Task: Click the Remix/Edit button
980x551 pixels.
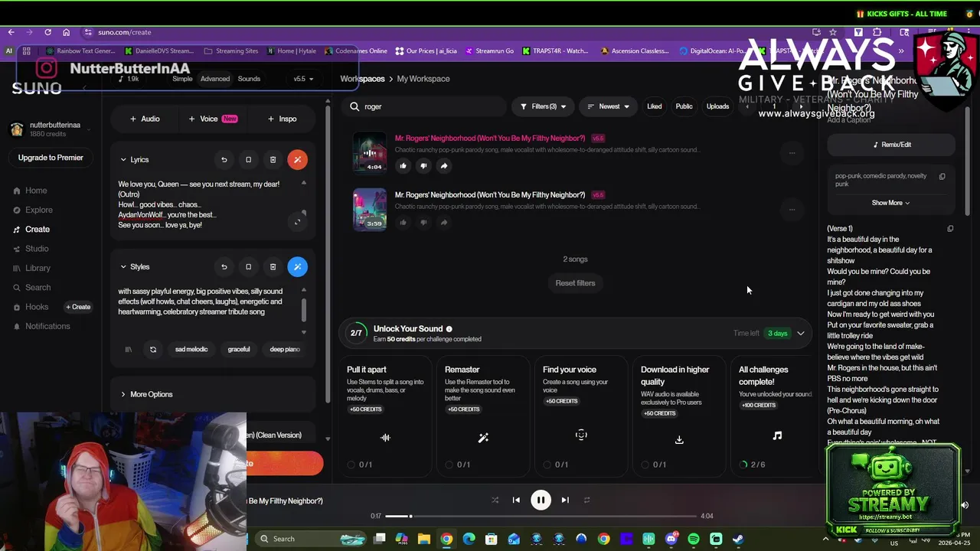Action: tap(891, 145)
